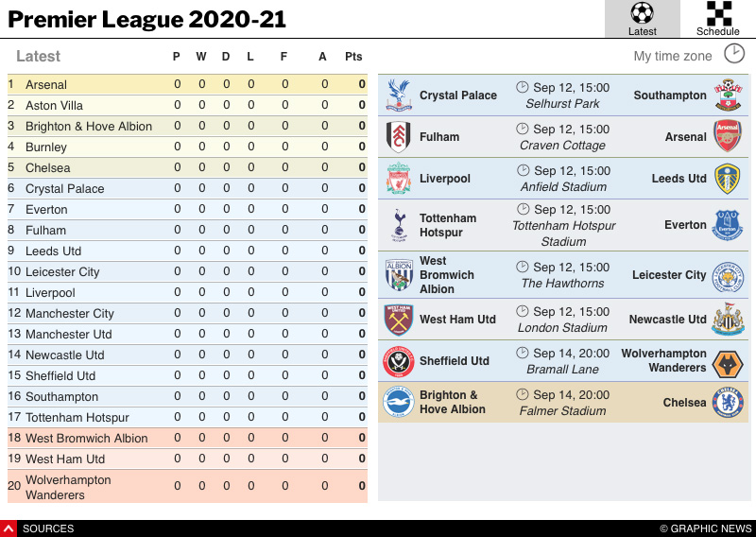Select Manchester City row in table

(x=187, y=313)
